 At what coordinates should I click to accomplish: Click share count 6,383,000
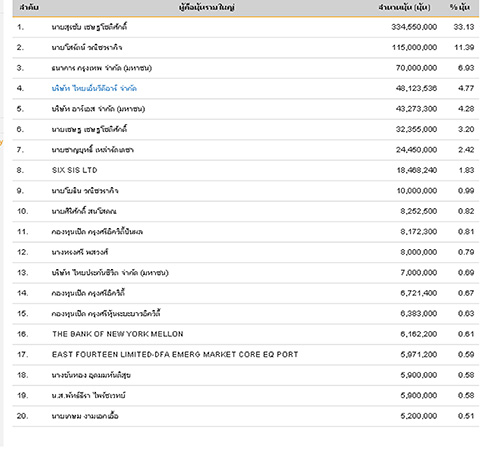coord(419,314)
